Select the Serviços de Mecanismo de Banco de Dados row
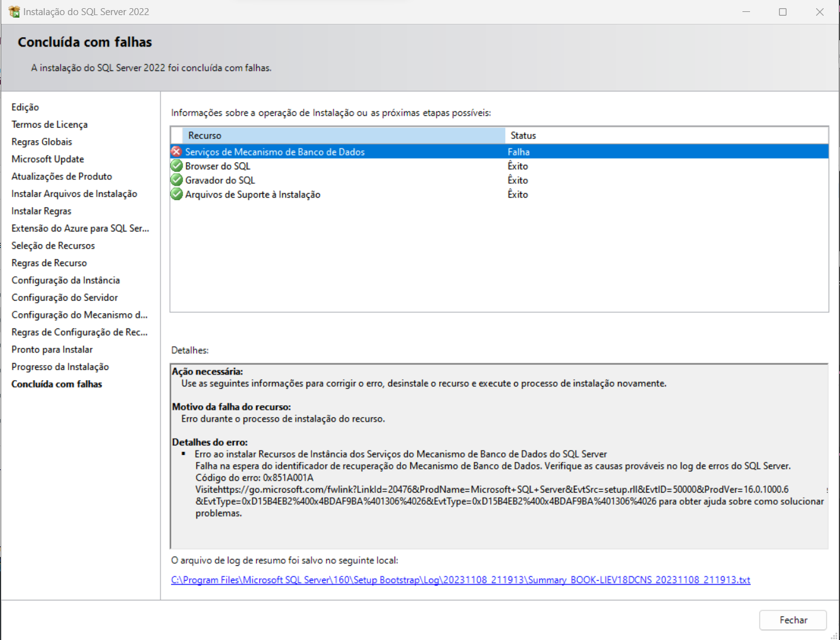 click(499, 152)
